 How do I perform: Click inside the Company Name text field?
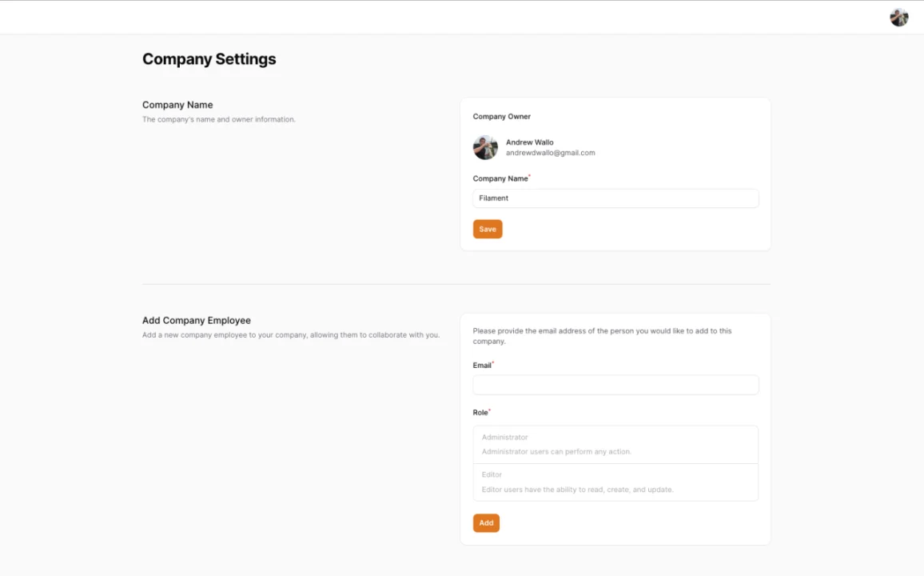615,198
